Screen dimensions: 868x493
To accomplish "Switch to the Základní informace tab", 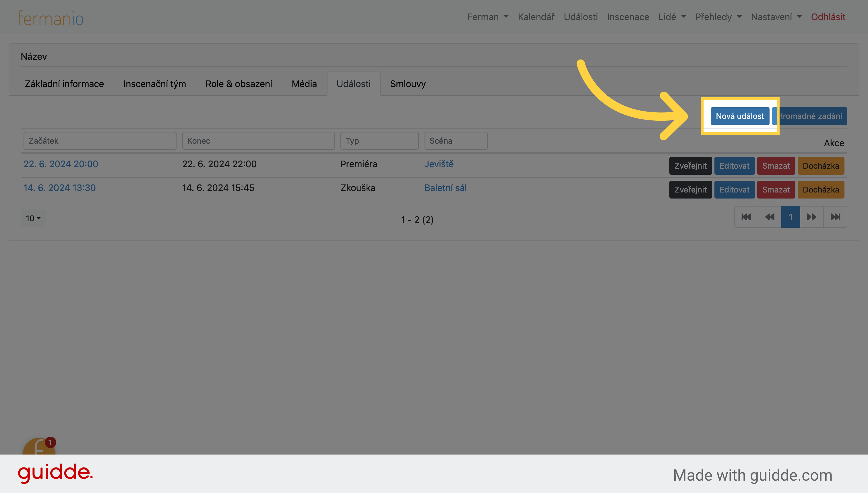I will point(64,84).
